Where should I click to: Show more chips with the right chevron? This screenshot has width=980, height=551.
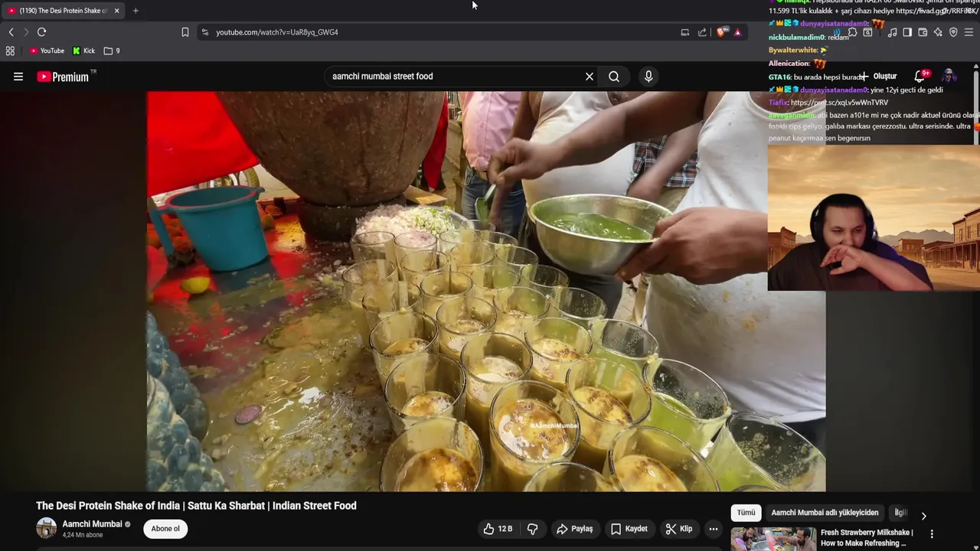[x=923, y=516]
